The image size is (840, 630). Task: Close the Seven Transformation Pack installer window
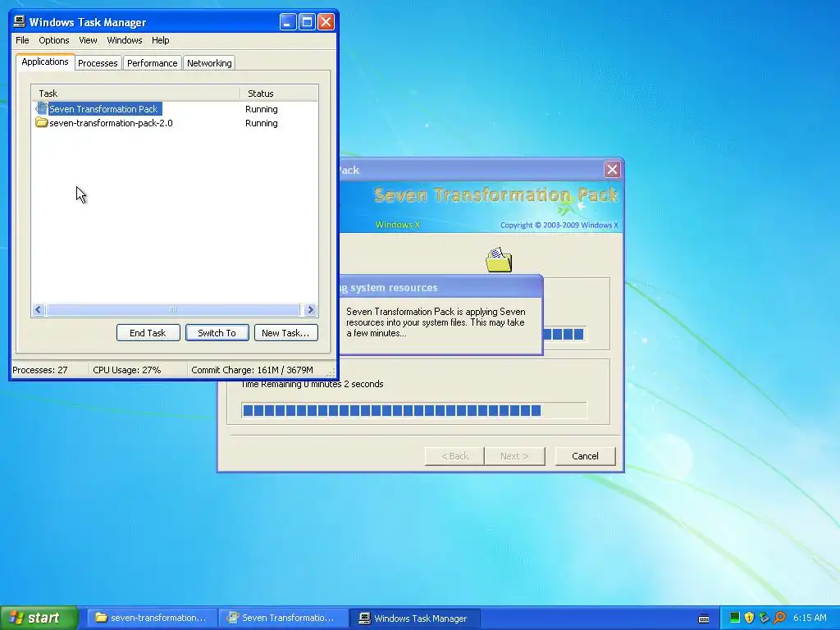coord(612,170)
